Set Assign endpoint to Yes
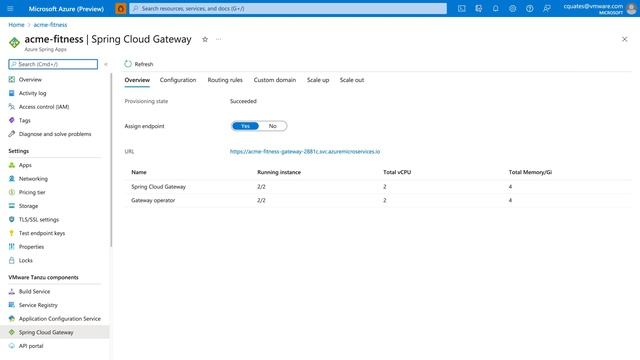 point(245,126)
